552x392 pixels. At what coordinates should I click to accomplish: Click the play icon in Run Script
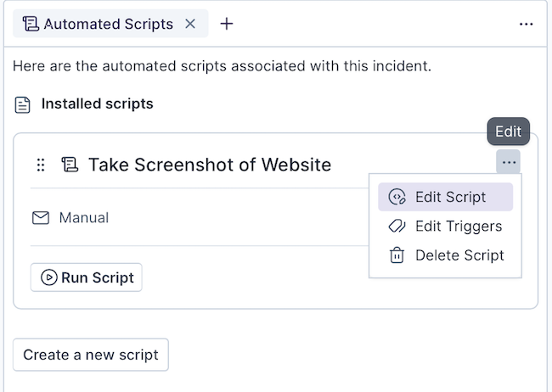(48, 277)
